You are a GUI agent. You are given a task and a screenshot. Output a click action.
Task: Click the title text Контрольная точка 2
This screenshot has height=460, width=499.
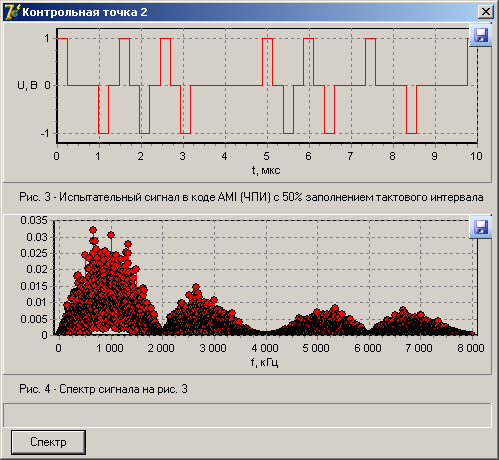(x=85, y=12)
